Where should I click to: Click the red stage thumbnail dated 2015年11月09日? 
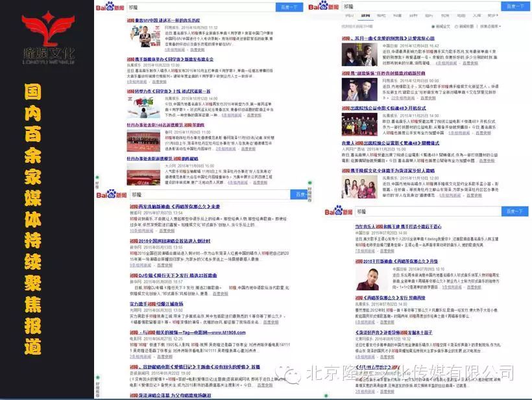[x=143, y=140]
